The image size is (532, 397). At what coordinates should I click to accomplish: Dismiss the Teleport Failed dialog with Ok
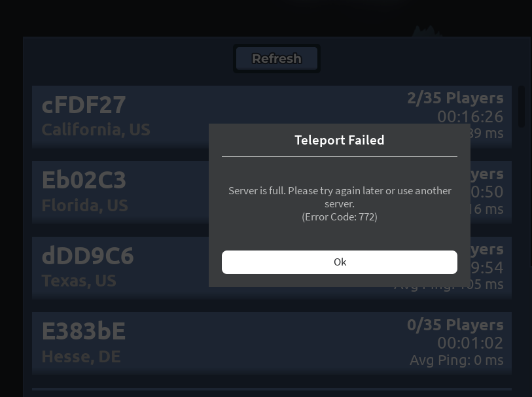click(340, 262)
